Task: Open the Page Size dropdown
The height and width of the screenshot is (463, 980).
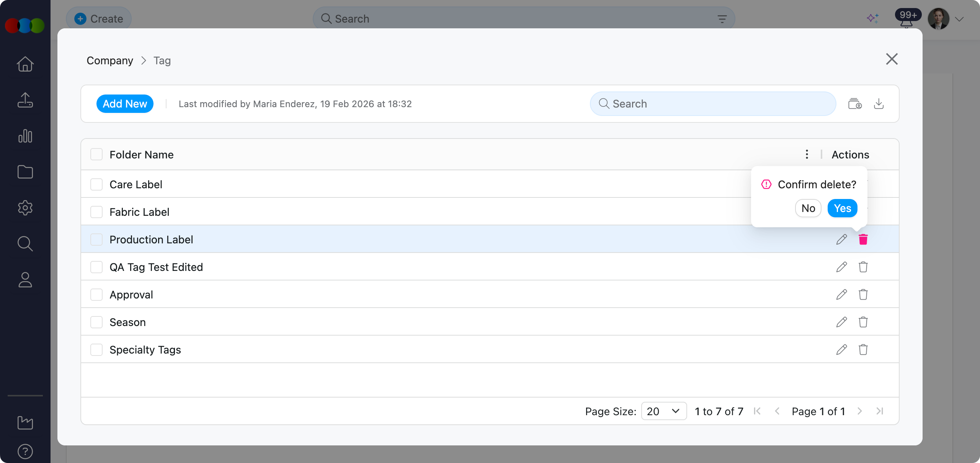Action: [x=664, y=411]
